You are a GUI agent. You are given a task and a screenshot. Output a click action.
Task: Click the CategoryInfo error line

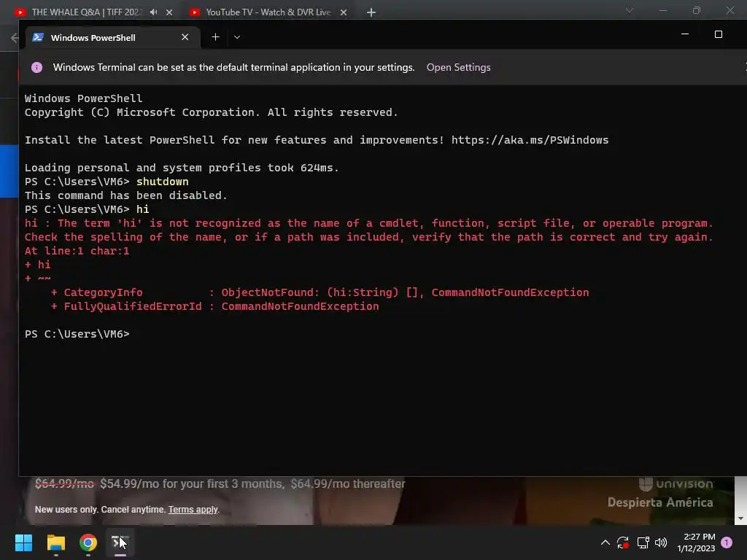pos(320,292)
